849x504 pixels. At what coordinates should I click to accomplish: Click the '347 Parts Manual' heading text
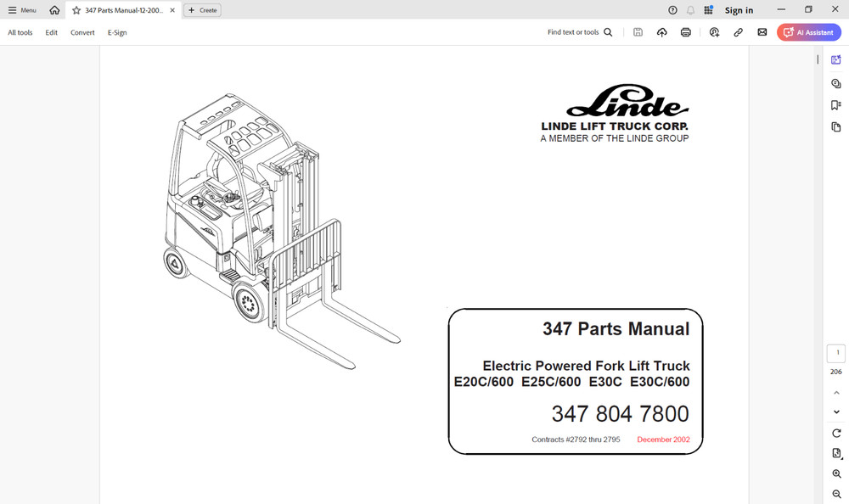(x=616, y=329)
